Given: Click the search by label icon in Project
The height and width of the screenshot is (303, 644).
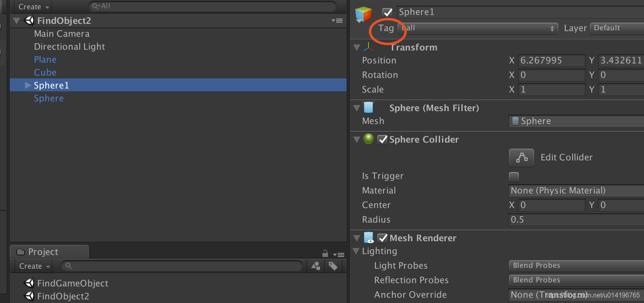Looking at the screenshot, I should (333, 266).
